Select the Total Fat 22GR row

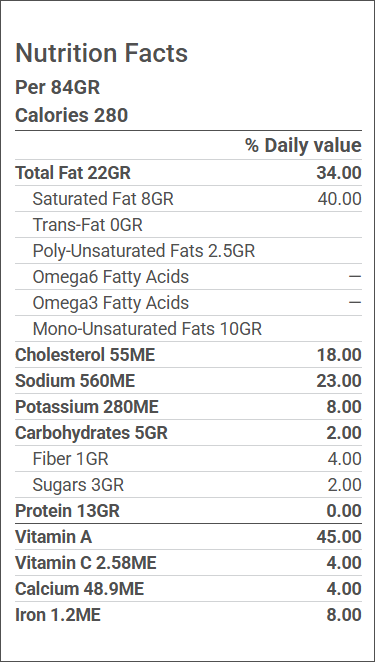click(x=188, y=173)
